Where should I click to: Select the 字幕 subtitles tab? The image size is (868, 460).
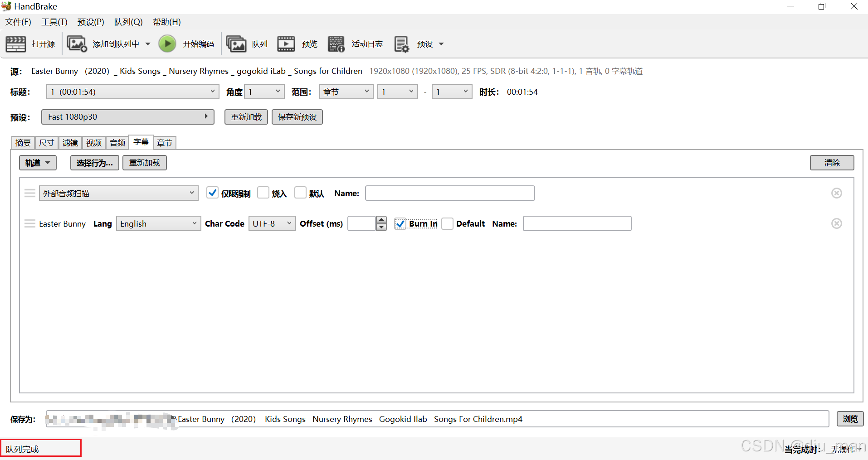tap(141, 142)
